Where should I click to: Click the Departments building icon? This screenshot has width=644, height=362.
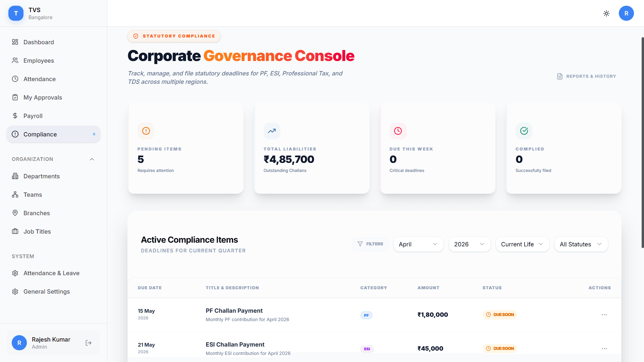coord(15,176)
